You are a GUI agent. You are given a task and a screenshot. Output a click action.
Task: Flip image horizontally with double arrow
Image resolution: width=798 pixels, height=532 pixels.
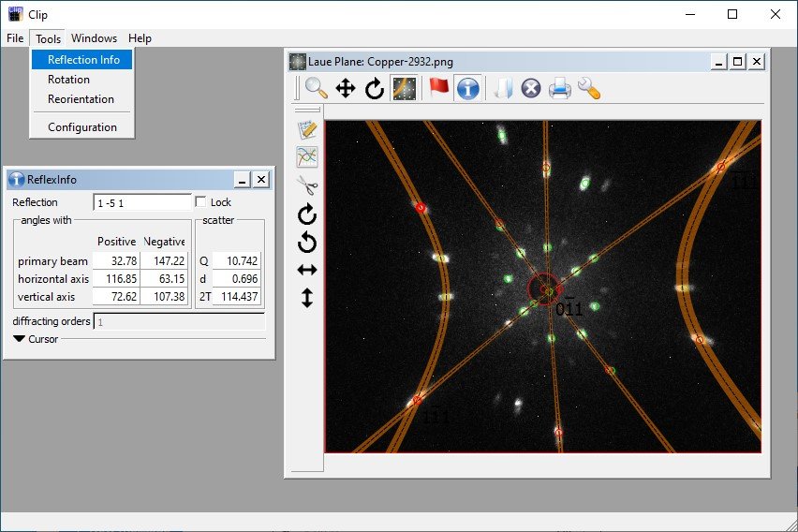click(x=307, y=270)
